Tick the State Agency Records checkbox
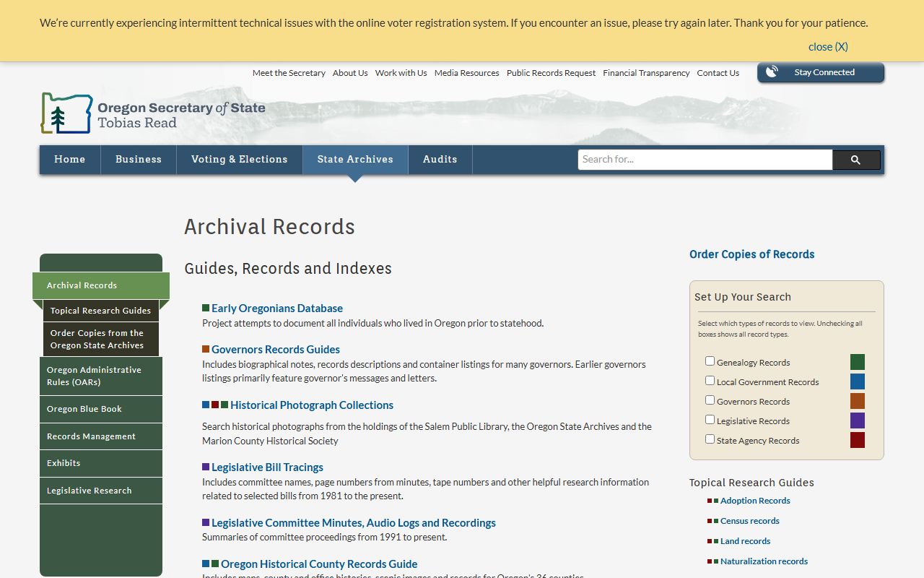924x578 pixels. pyautogui.click(x=710, y=439)
